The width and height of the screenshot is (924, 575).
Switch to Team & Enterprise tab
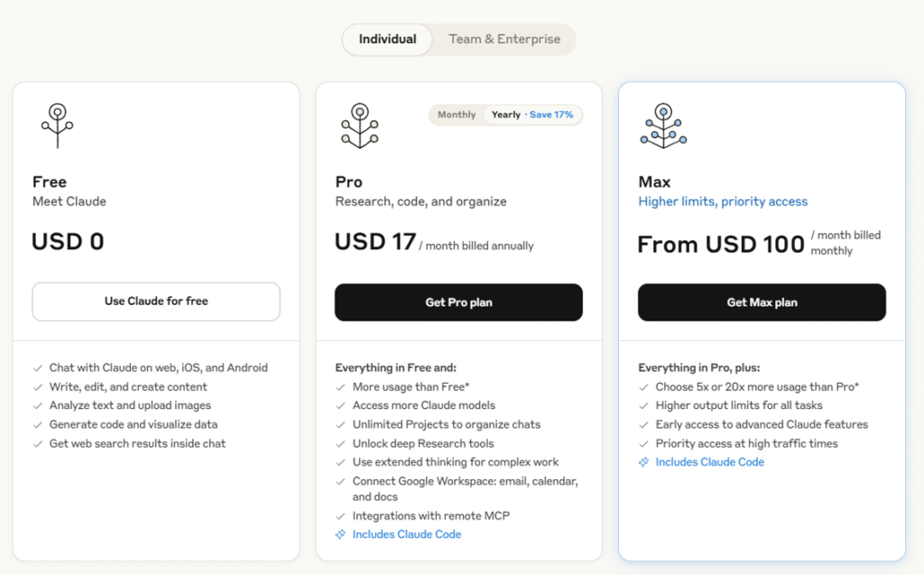pyautogui.click(x=504, y=40)
